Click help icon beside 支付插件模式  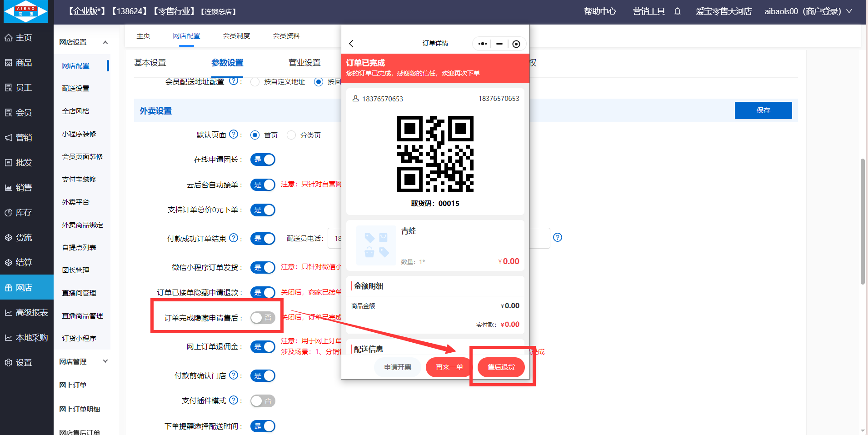pyautogui.click(x=234, y=400)
